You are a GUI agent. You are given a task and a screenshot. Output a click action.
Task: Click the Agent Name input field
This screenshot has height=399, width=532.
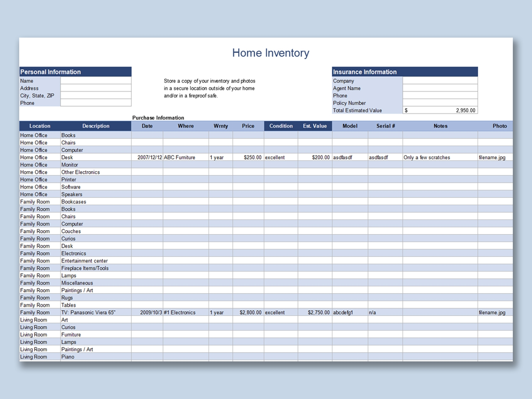(x=440, y=88)
